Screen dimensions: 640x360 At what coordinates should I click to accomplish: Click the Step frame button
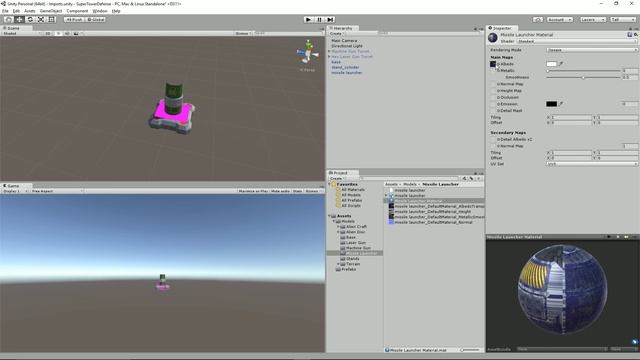(x=331, y=19)
